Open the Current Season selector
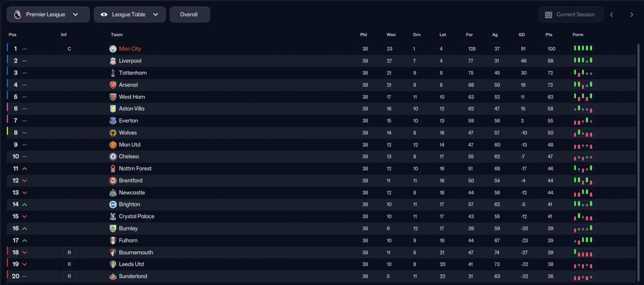 coord(570,15)
